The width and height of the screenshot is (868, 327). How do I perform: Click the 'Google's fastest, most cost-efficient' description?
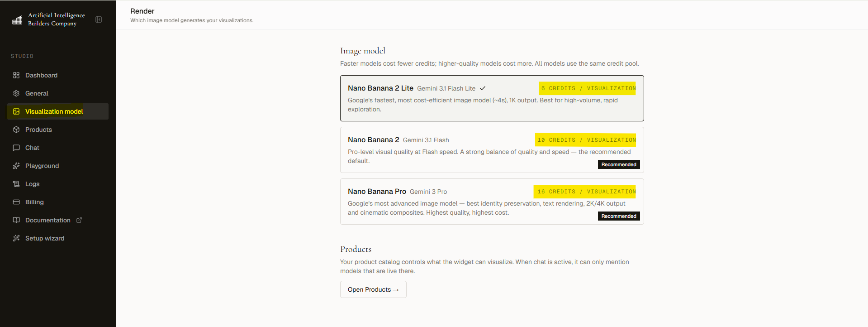pos(483,105)
